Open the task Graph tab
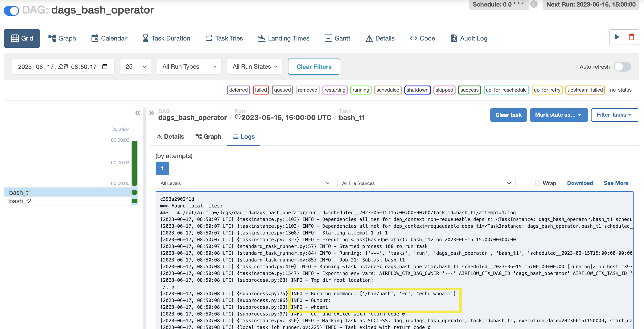 208,137
